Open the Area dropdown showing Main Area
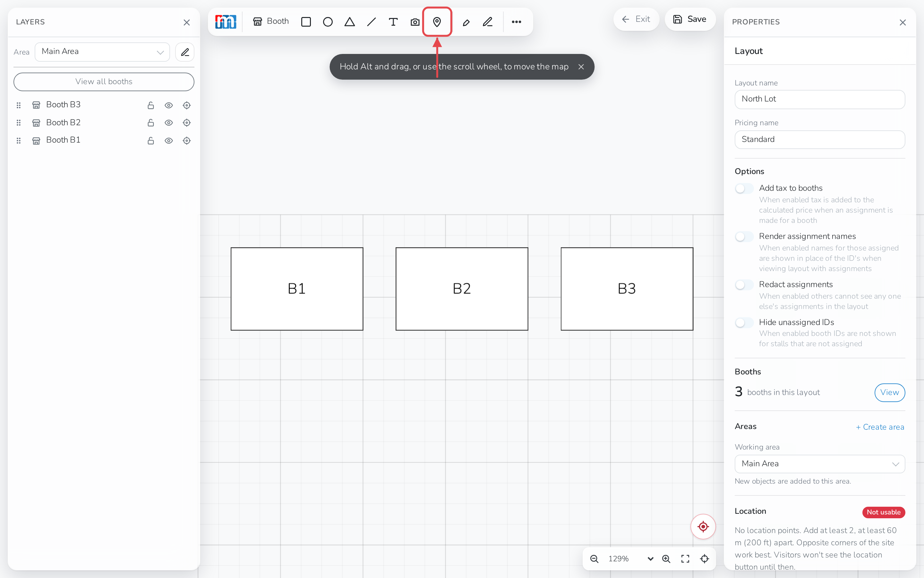The height and width of the screenshot is (578, 924). pos(102,52)
